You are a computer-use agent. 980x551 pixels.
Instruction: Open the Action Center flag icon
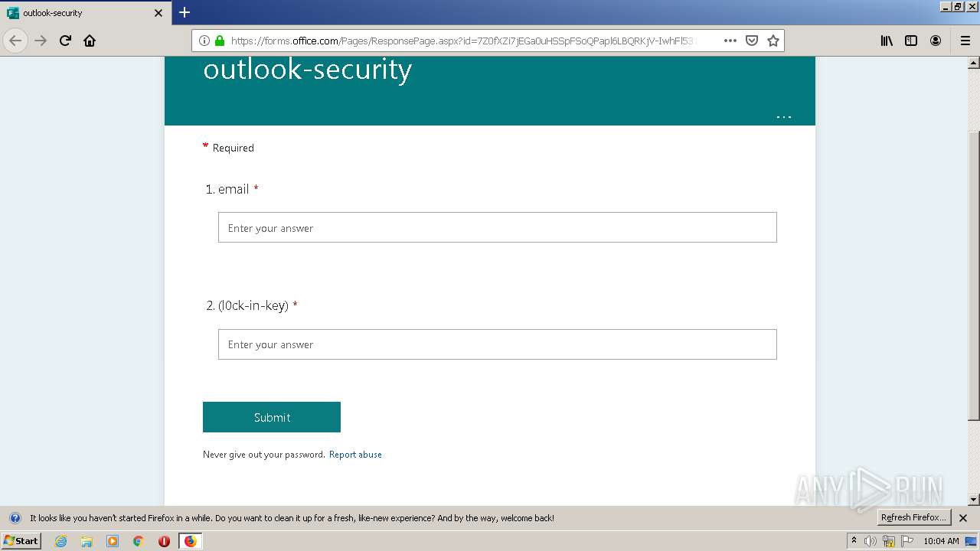[x=907, y=541]
